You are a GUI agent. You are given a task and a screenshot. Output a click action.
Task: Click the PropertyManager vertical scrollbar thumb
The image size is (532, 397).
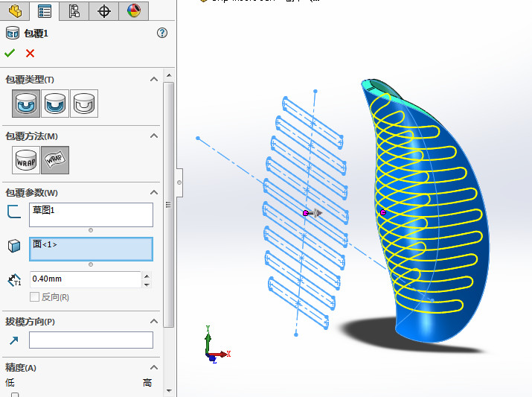[x=169, y=205]
